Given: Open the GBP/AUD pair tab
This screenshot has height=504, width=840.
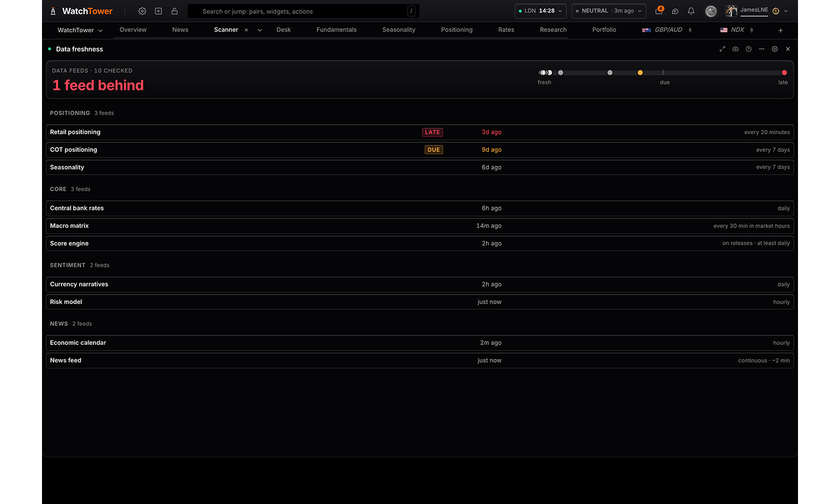Looking at the screenshot, I should point(662,30).
